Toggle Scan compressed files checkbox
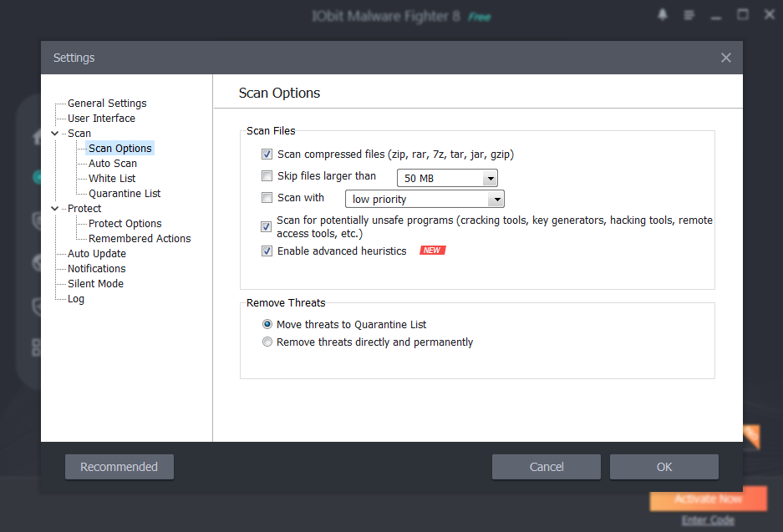783x532 pixels. tap(267, 155)
